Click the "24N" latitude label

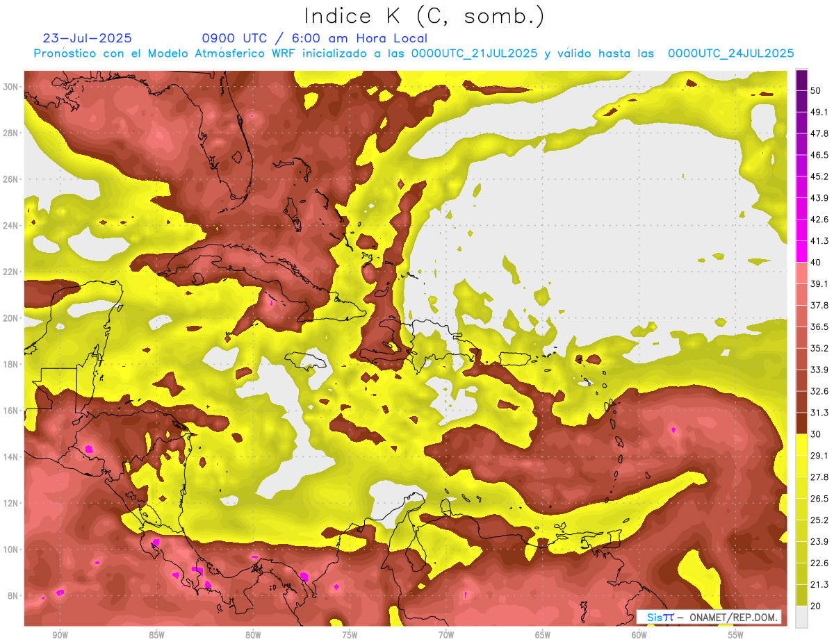(10, 226)
